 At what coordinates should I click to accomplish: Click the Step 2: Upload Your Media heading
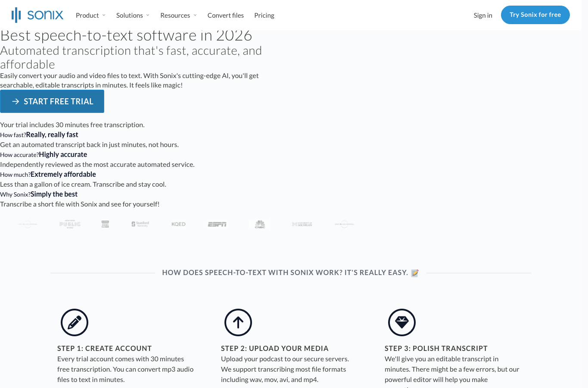[x=275, y=348]
